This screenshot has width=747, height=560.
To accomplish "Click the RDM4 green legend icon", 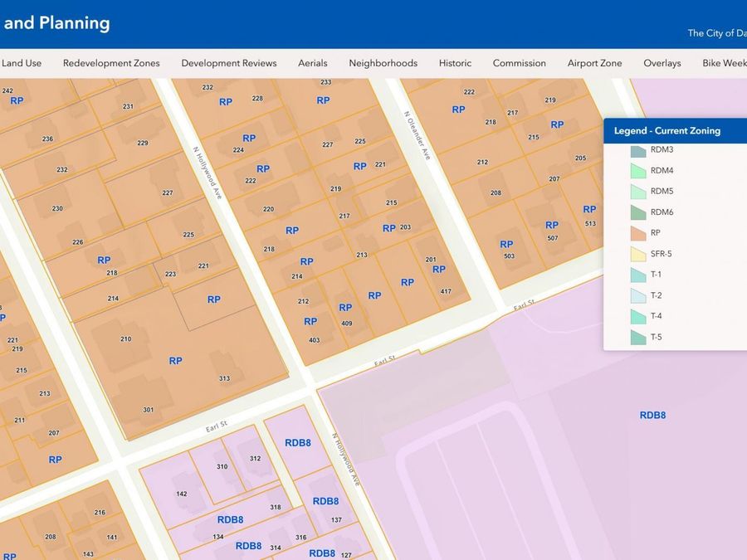I will pyautogui.click(x=638, y=171).
